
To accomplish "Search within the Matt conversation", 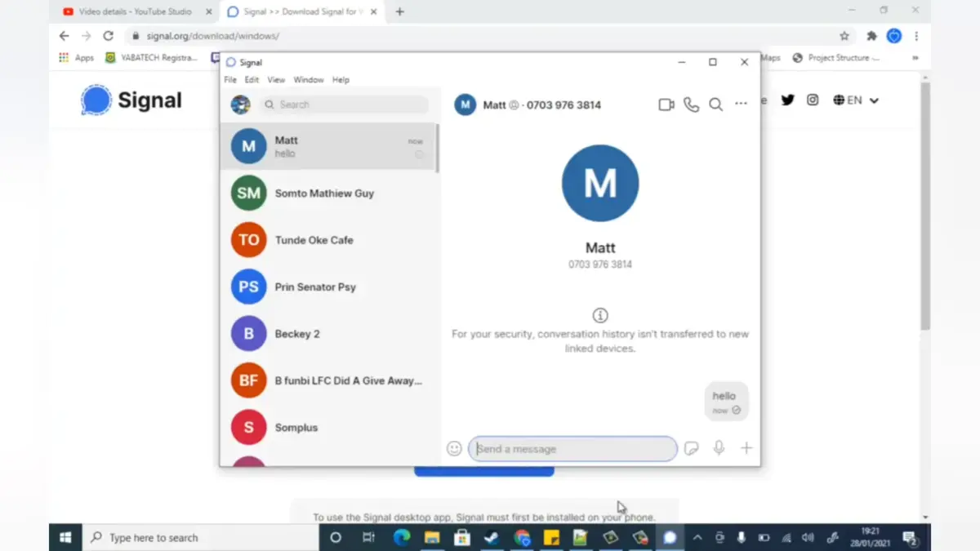I will tap(715, 104).
